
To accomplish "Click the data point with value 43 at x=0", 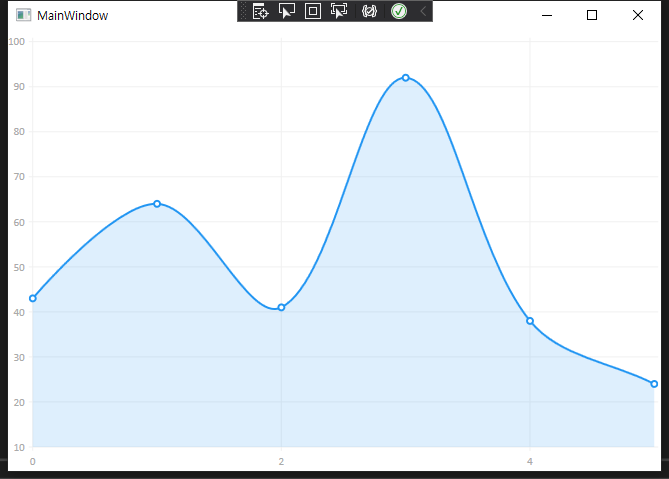I will tap(33, 298).
